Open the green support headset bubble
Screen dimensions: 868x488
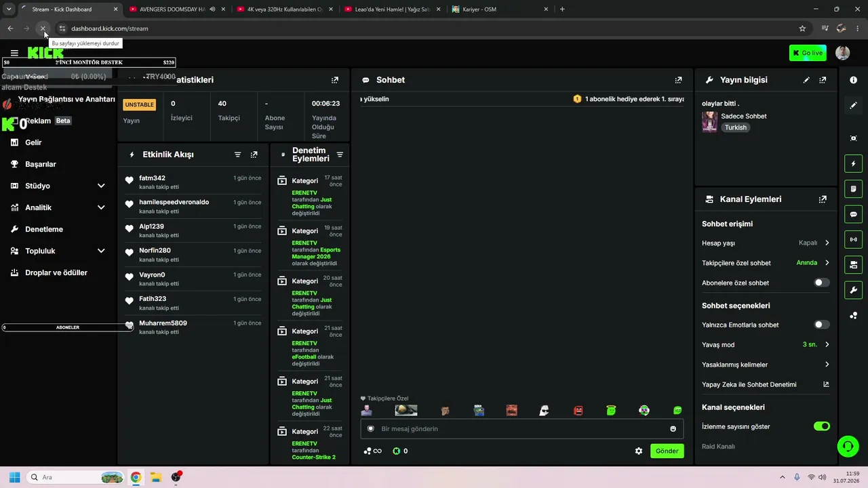tap(848, 446)
